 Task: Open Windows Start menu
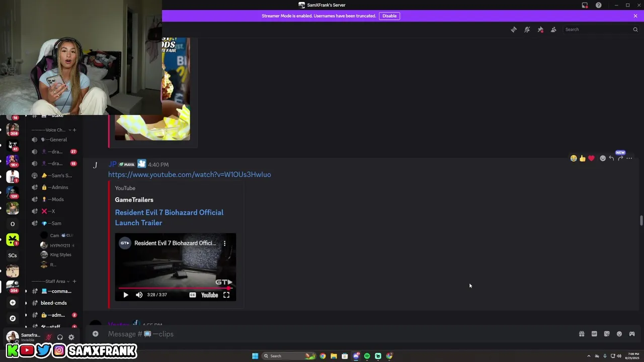point(255,356)
